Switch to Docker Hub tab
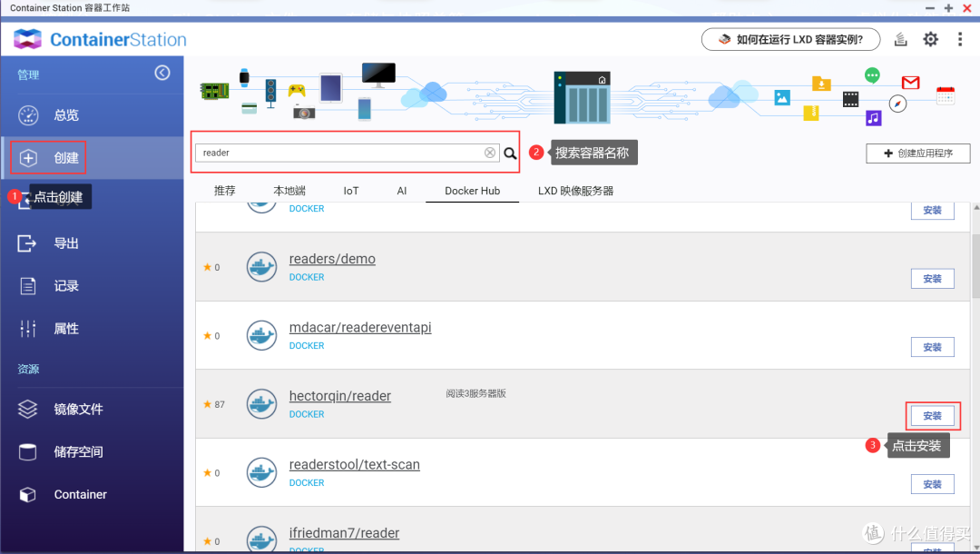 coord(473,191)
